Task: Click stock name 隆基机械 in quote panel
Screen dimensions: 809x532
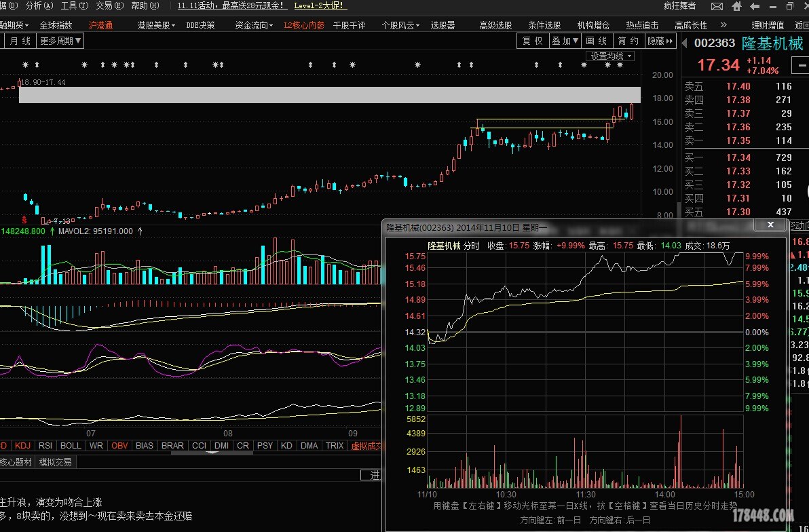Action: [772, 44]
